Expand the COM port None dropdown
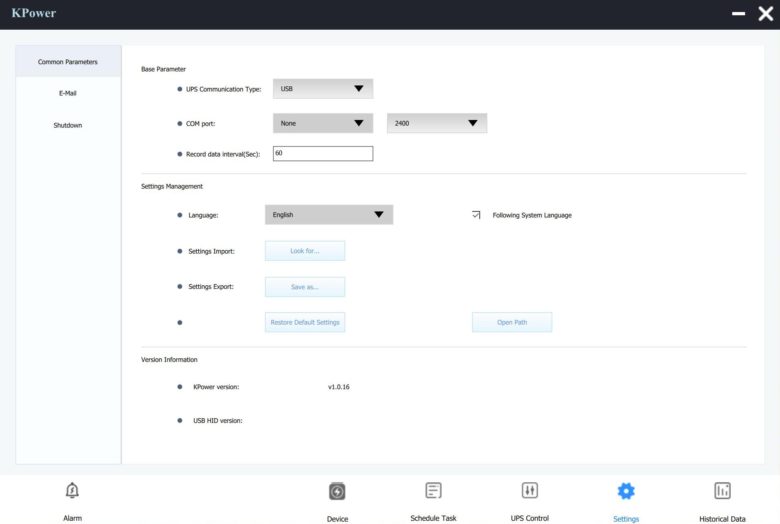This screenshot has width=780, height=524. [x=323, y=123]
